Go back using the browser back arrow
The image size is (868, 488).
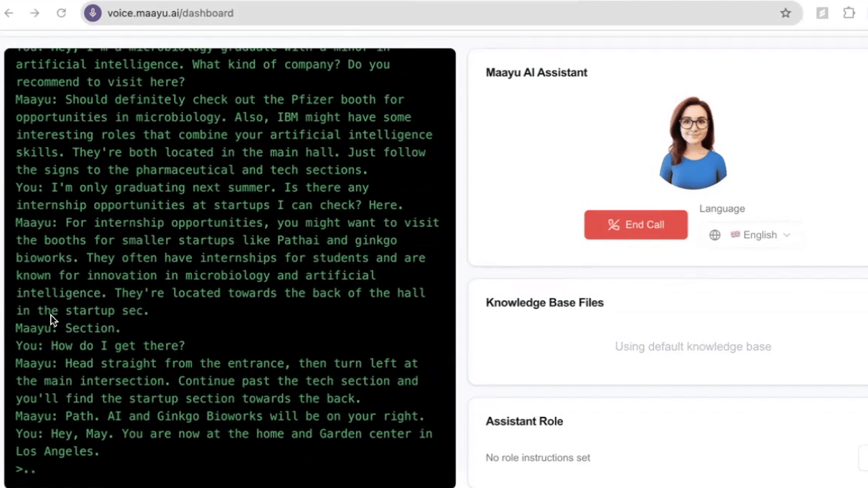tap(9, 13)
